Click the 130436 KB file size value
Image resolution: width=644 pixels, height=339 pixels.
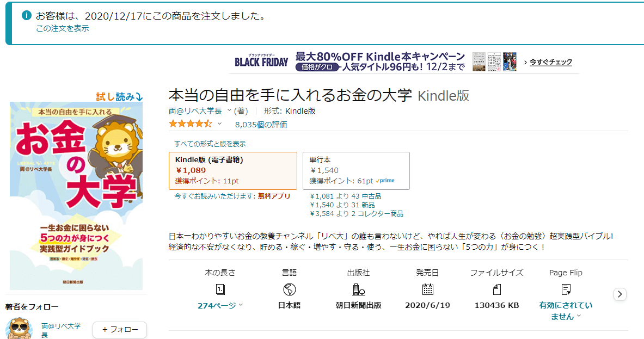tap(497, 305)
